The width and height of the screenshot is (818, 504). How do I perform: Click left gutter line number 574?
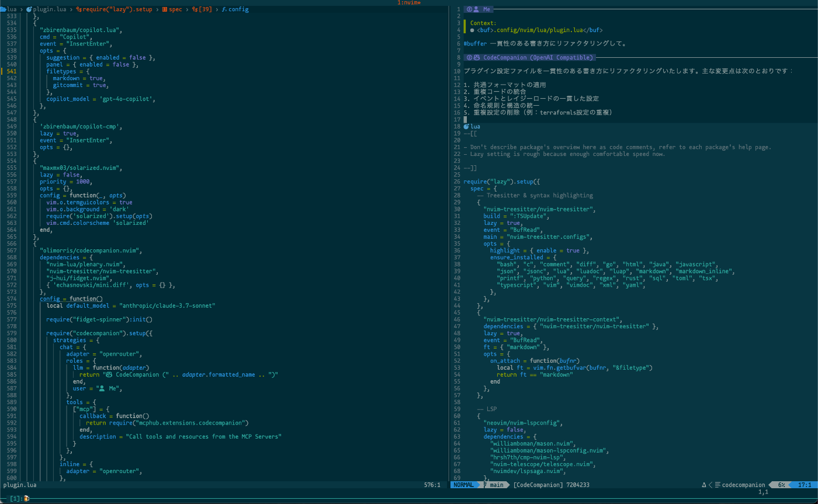pos(11,298)
